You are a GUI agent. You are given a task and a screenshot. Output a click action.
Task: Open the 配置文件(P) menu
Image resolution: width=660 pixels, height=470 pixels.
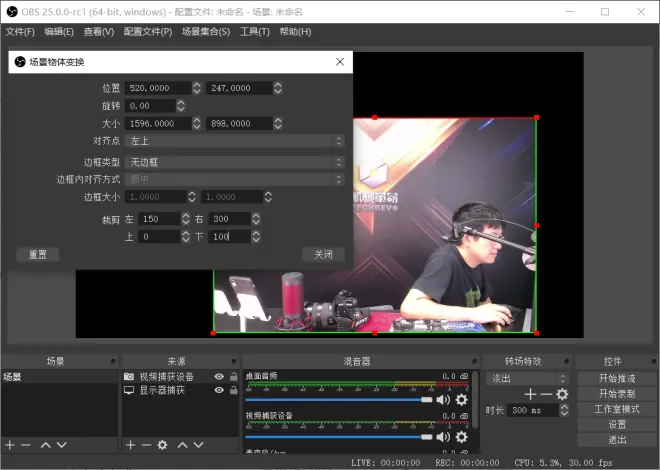[x=148, y=32]
